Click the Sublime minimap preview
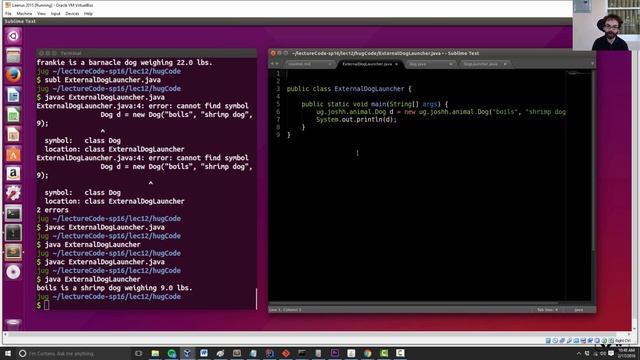Image resolution: width=640 pixels, height=360 pixels. pos(578,74)
